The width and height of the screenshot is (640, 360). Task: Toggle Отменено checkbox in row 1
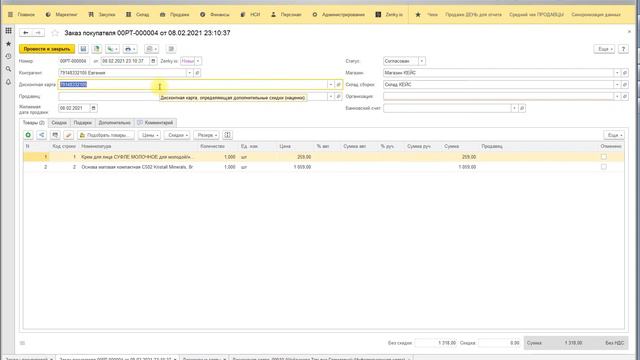[x=604, y=157]
